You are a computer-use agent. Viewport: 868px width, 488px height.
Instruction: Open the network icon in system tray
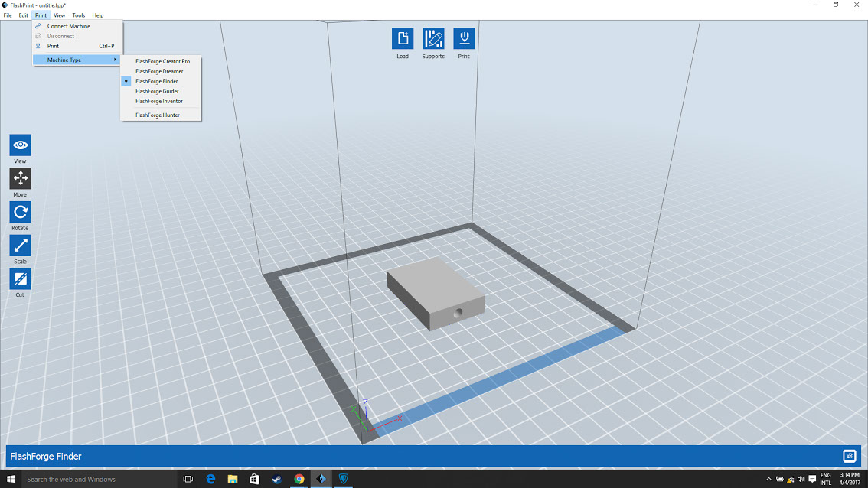pos(791,479)
